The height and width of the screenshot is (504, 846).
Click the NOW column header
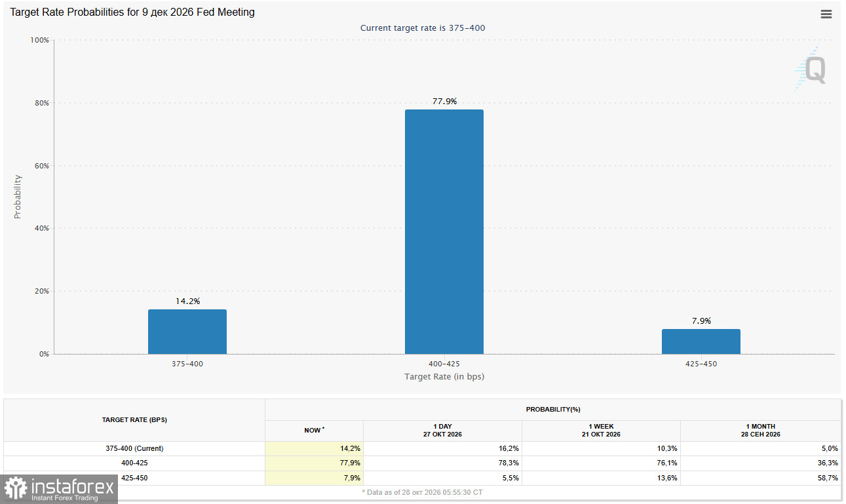pyautogui.click(x=314, y=431)
